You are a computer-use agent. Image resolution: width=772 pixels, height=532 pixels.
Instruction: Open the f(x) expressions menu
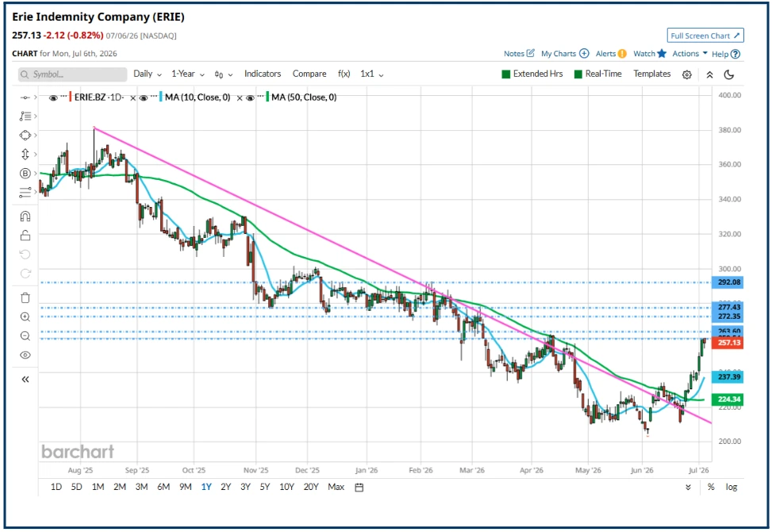point(344,74)
